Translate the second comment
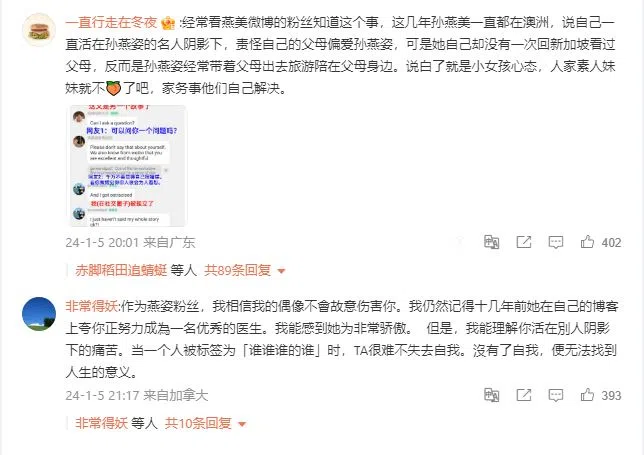 pyautogui.click(x=492, y=395)
